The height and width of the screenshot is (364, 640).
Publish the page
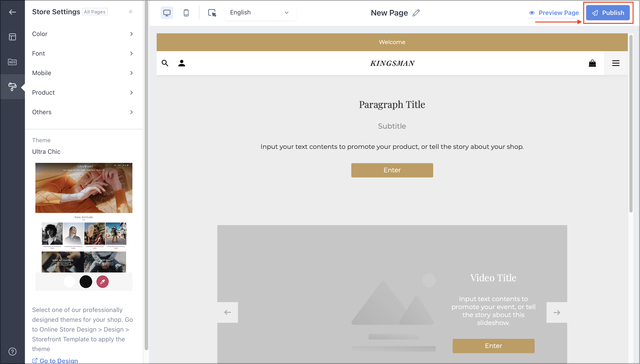coord(608,13)
